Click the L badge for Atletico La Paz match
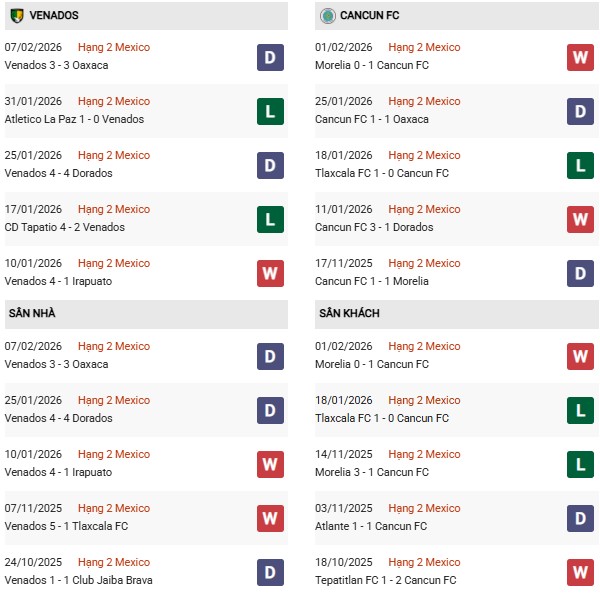 [270, 111]
